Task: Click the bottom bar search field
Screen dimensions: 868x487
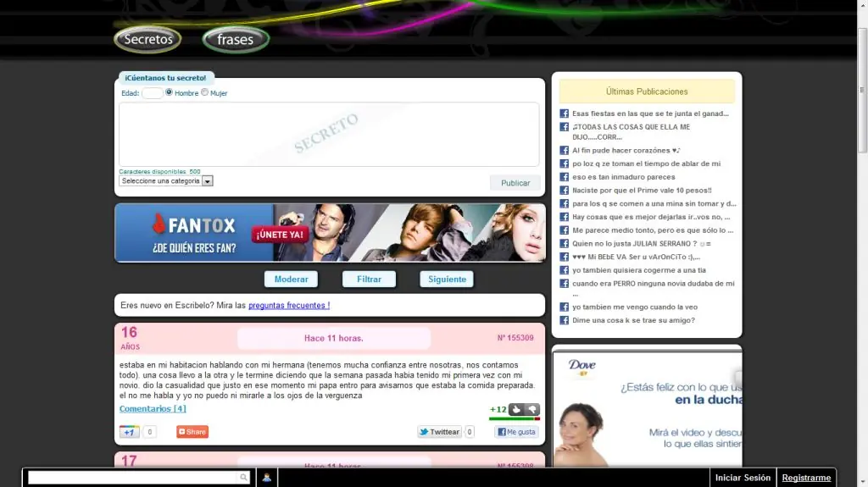Action: coord(133,478)
